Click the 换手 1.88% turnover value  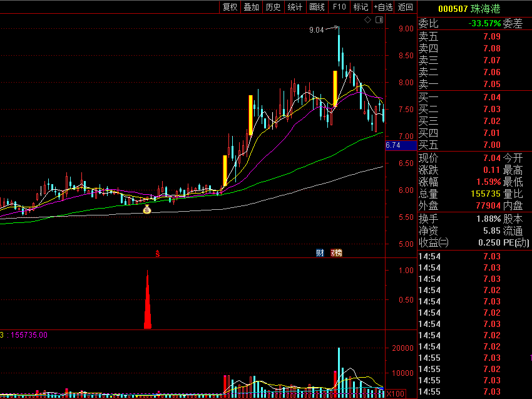[489, 219]
